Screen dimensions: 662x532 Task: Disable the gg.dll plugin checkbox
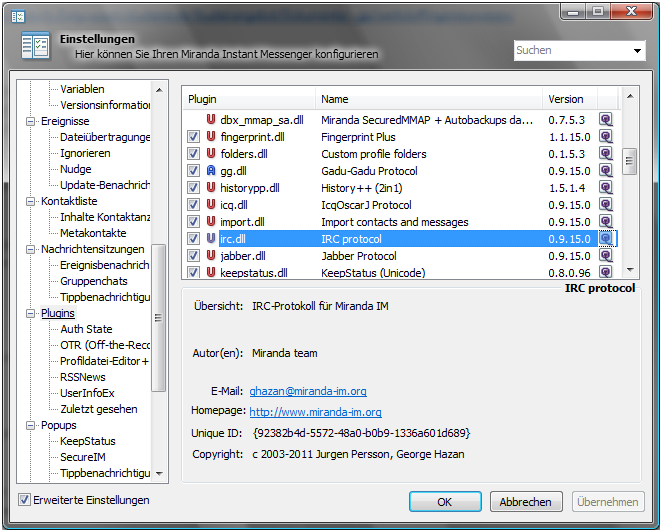click(x=193, y=171)
